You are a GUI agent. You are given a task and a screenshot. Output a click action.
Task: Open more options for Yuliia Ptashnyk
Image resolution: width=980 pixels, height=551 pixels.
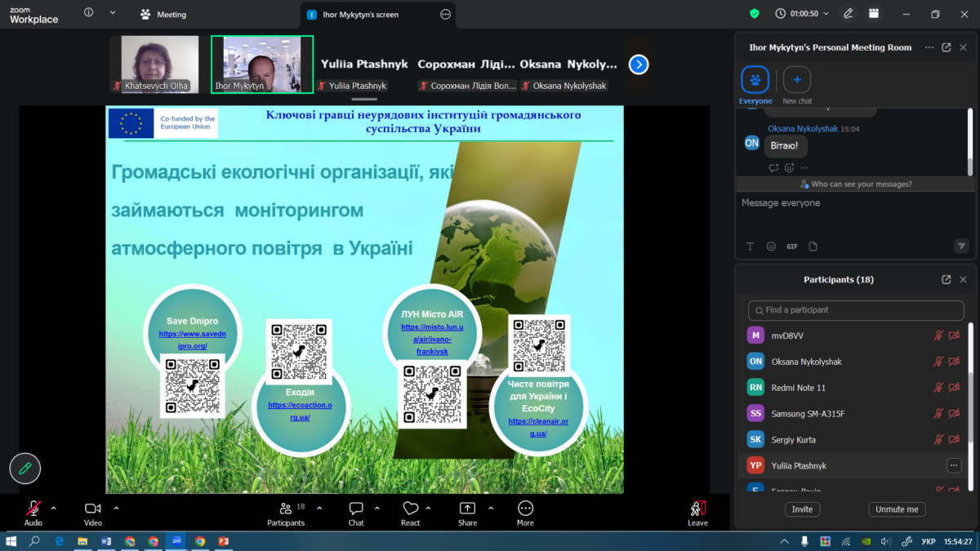pos(954,465)
